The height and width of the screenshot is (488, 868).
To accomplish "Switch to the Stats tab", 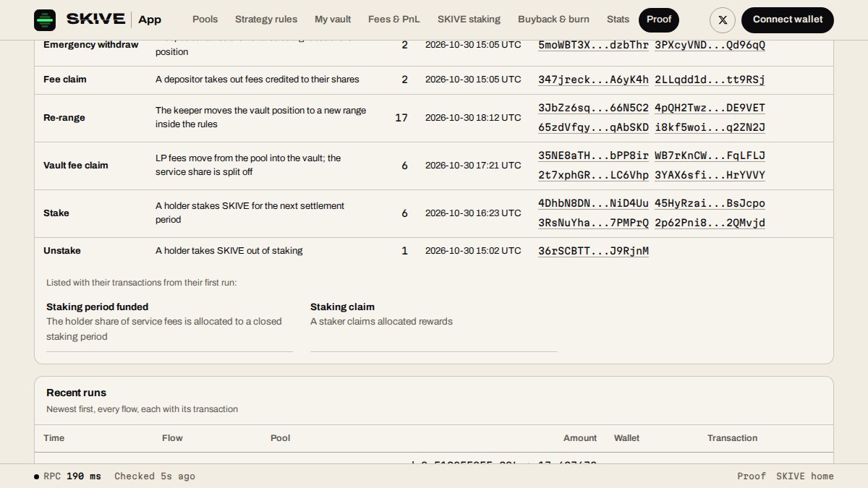I will pos(618,20).
